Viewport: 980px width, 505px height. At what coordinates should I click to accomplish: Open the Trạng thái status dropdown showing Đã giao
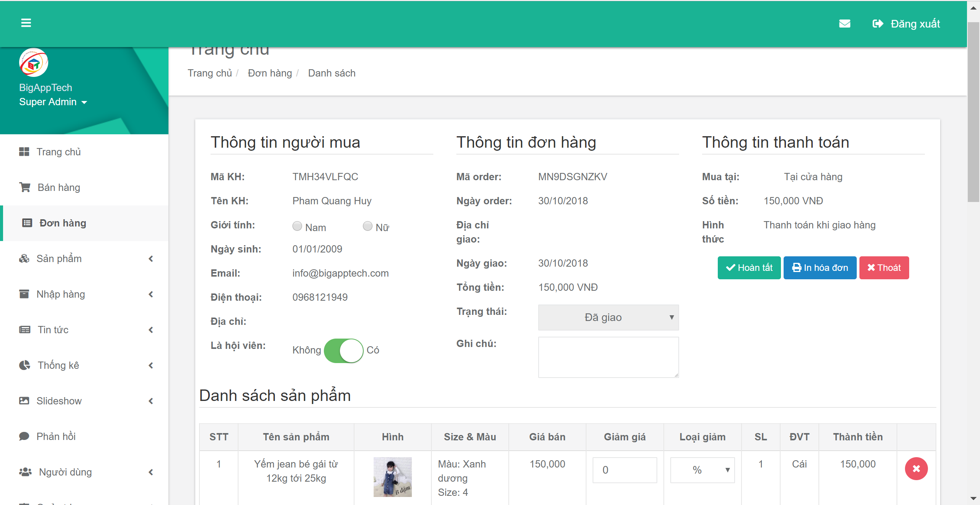pos(608,317)
